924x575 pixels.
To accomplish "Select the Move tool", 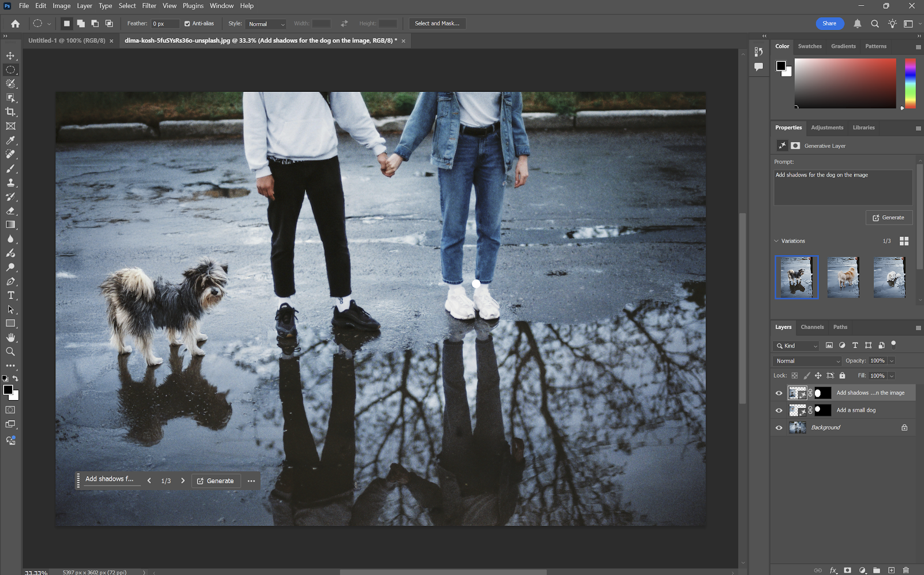I will point(10,56).
